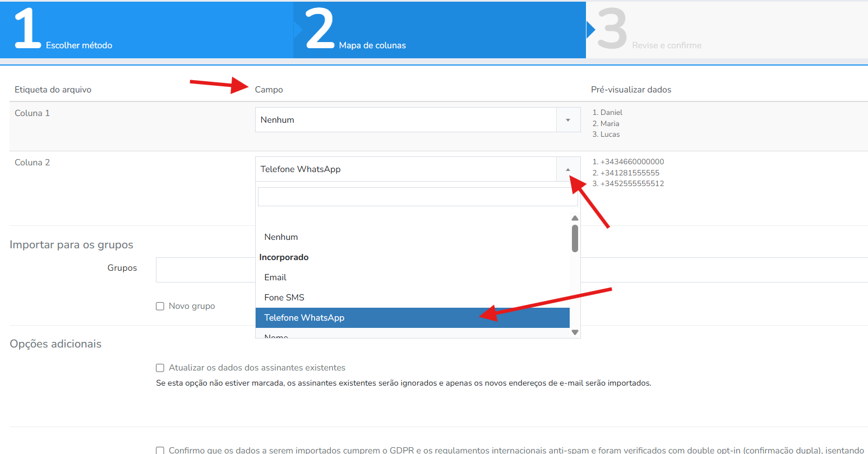The height and width of the screenshot is (454, 868).
Task: Click the Etiqueta do arquivo header
Action: (x=53, y=90)
